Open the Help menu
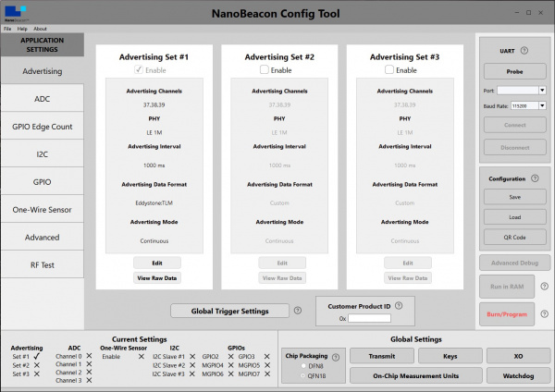The width and height of the screenshot is (555, 392). [22, 29]
